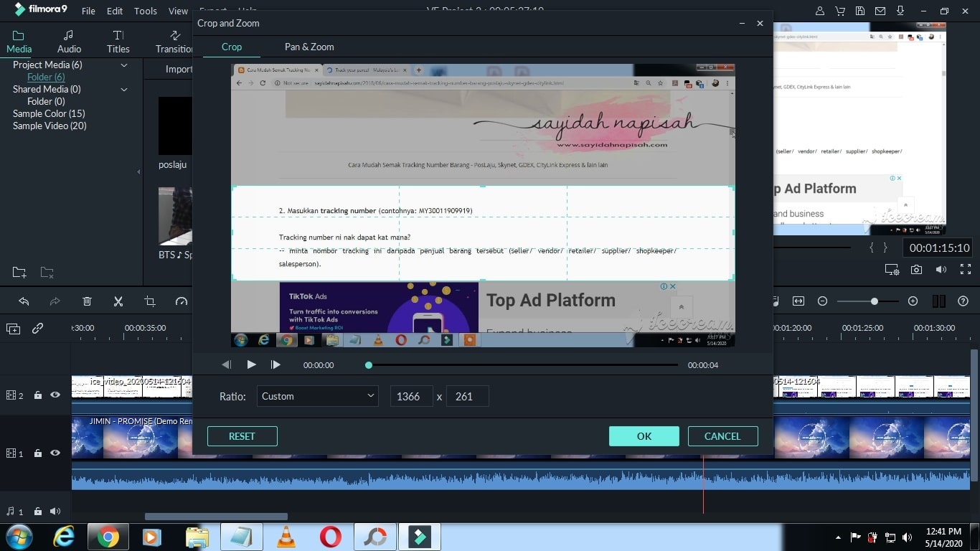The width and height of the screenshot is (980, 551).
Task: Open the preview quality display settings icon
Action: point(892,270)
